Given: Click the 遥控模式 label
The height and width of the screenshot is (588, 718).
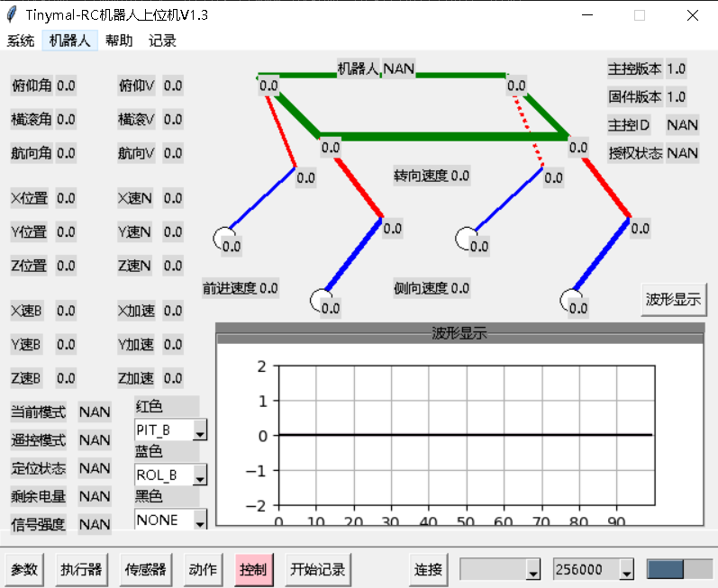Looking at the screenshot, I should [39, 440].
